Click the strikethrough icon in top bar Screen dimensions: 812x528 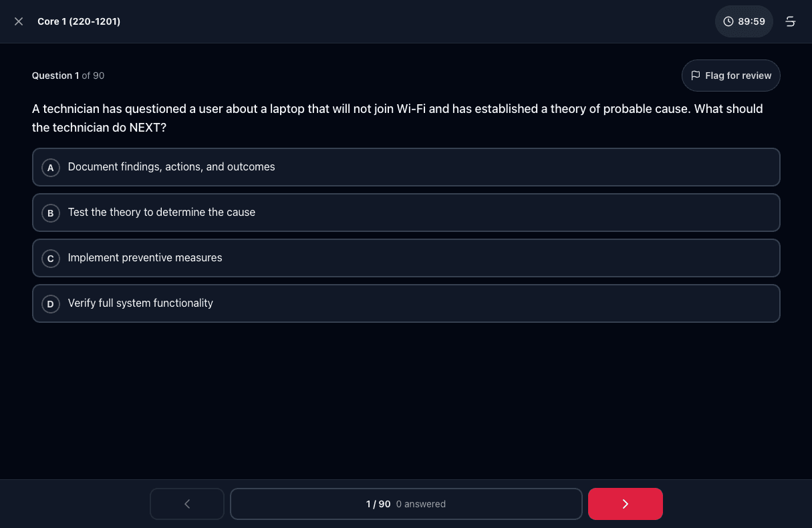[790, 21]
